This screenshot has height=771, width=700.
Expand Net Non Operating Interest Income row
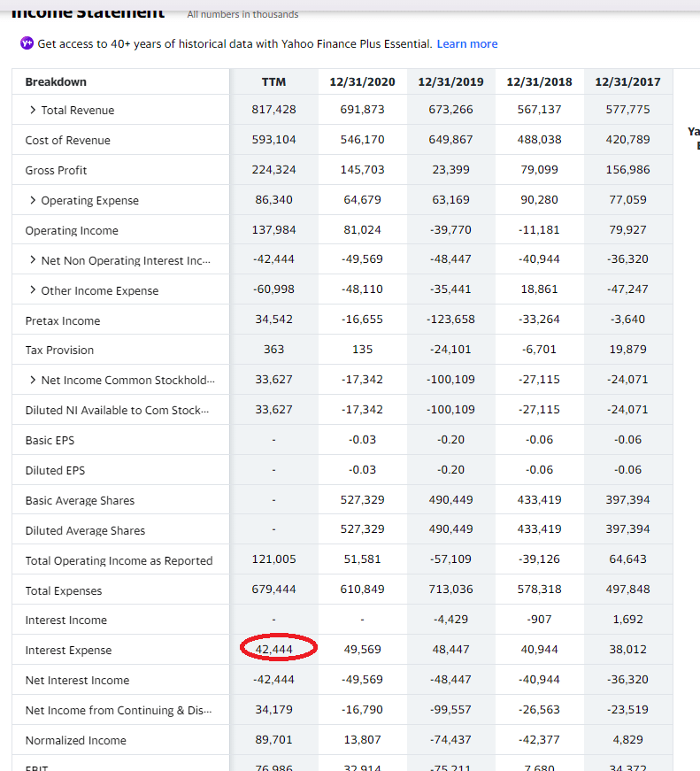tap(33, 261)
